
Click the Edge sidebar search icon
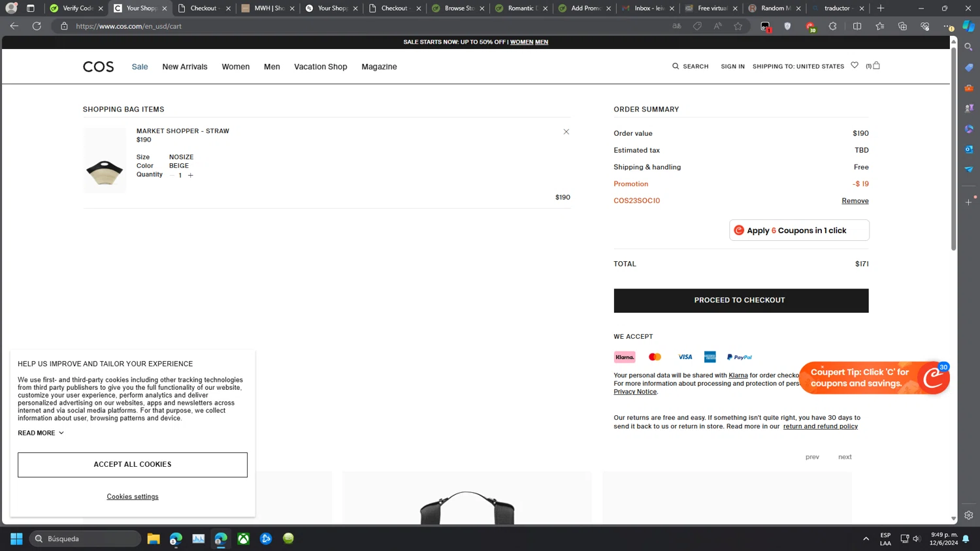pos(969,47)
